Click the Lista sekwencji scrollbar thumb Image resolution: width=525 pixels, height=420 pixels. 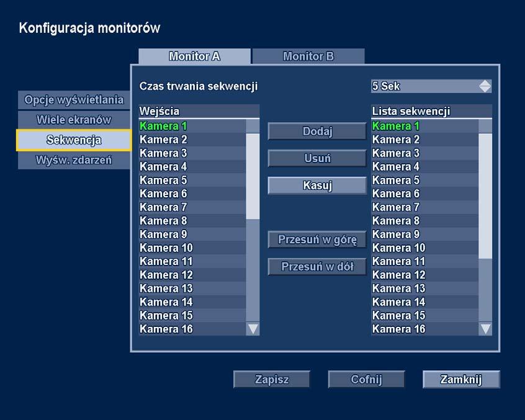click(x=485, y=196)
